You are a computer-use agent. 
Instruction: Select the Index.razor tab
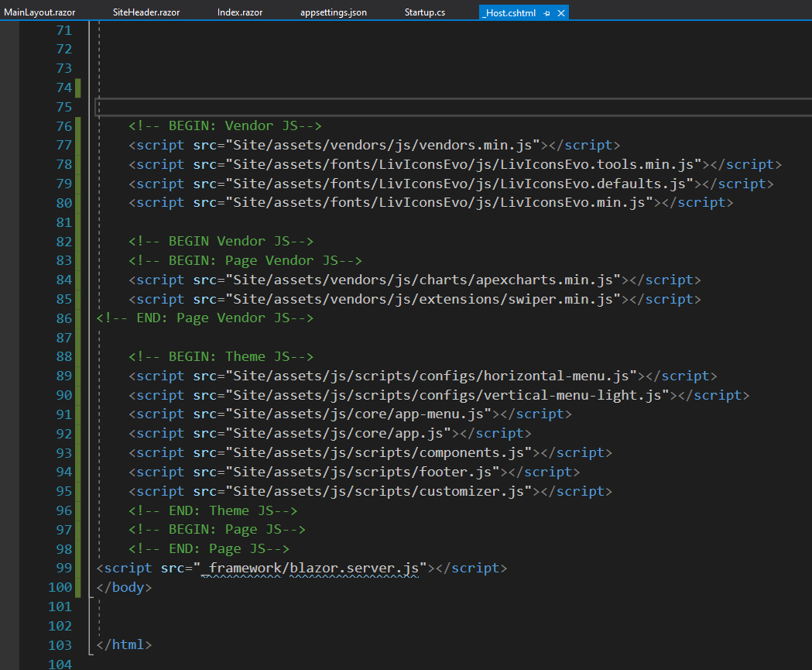(241, 13)
